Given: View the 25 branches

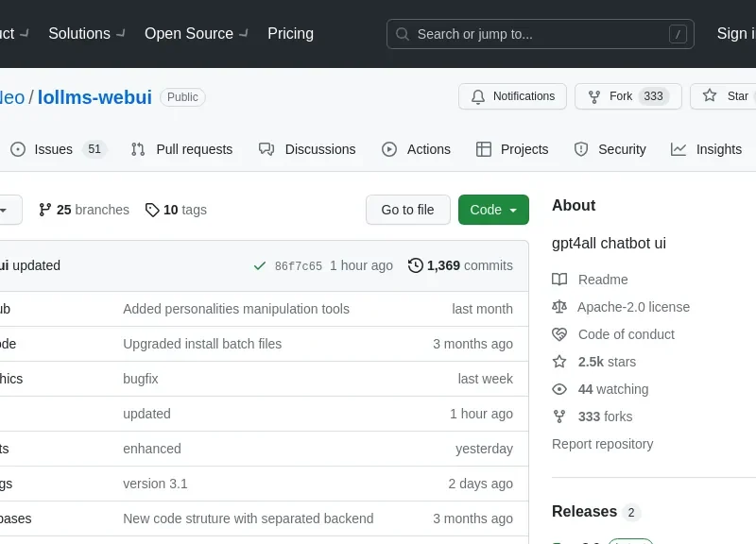Looking at the screenshot, I should (84, 210).
